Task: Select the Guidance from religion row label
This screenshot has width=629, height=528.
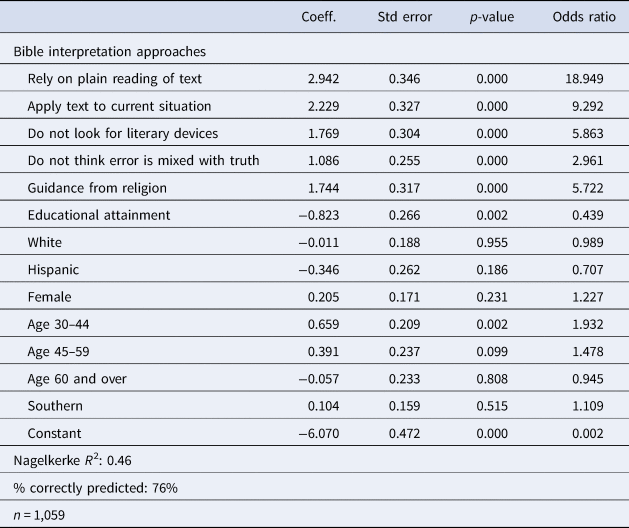Action: click(97, 187)
